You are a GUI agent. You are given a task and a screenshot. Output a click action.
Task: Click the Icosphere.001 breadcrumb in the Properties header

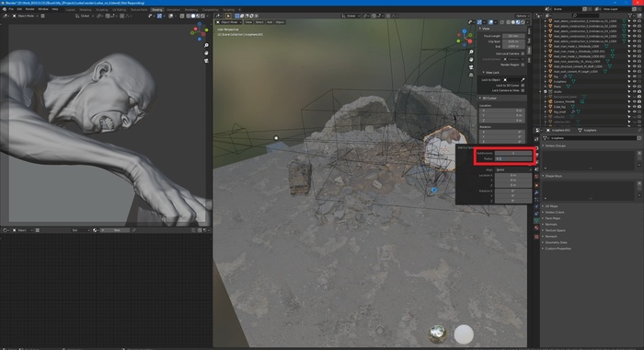click(x=560, y=130)
